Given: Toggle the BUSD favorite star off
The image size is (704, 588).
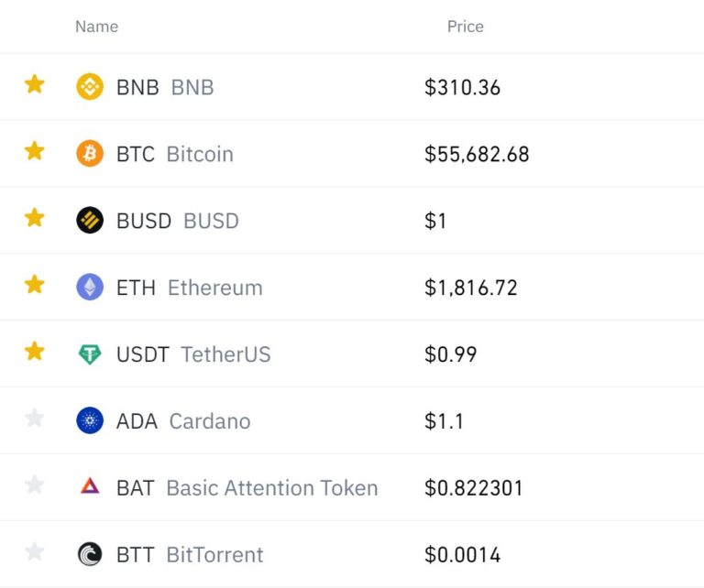Looking at the screenshot, I should point(35,218).
